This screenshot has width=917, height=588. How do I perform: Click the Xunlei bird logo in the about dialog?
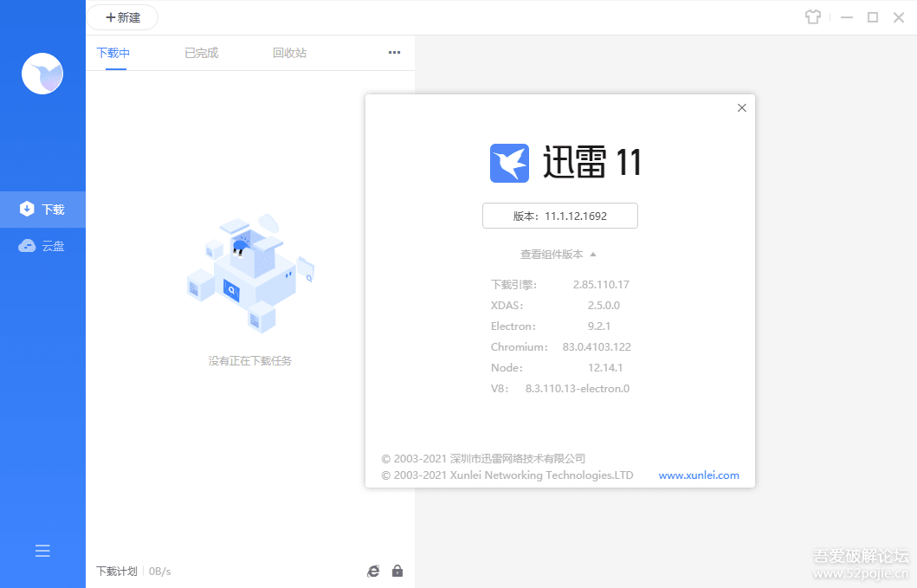click(509, 163)
